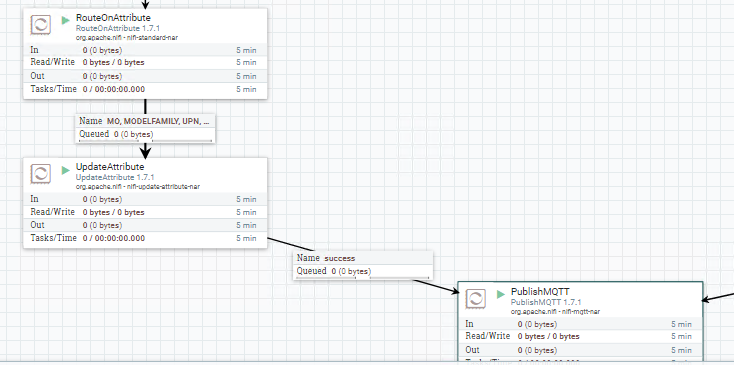Click the In row of RouteOnAttribute
734x365 pixels.
click(145, 50)
